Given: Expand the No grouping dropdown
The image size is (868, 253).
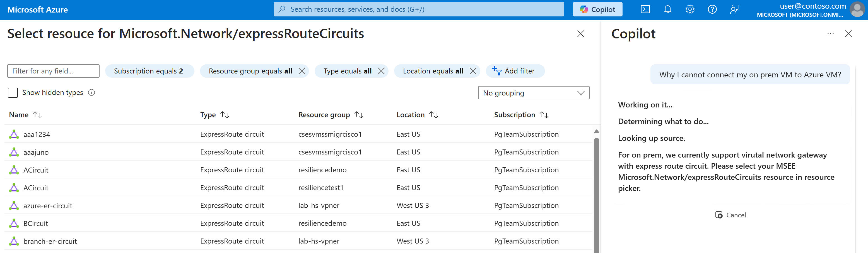Looking at the screenshot, I should click(533, 93).
